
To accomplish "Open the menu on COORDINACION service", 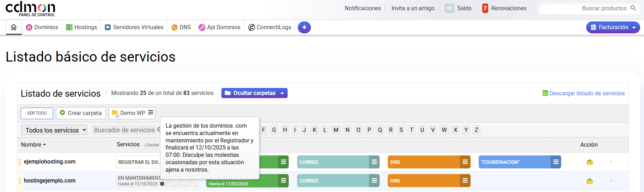I will pos(556,162).
